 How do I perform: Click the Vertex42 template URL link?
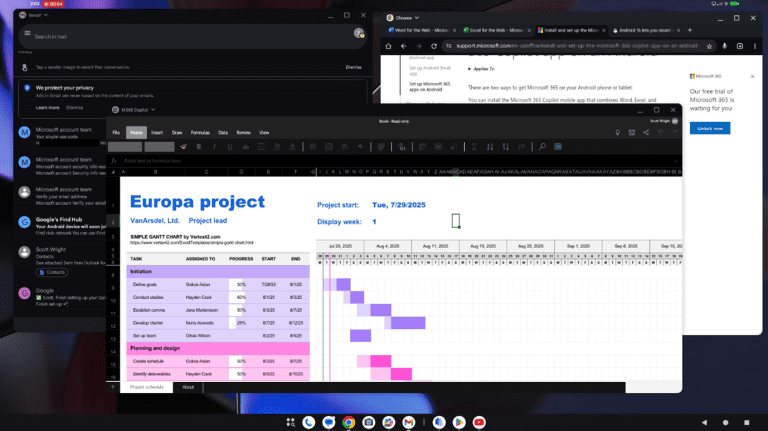[192, 242]
